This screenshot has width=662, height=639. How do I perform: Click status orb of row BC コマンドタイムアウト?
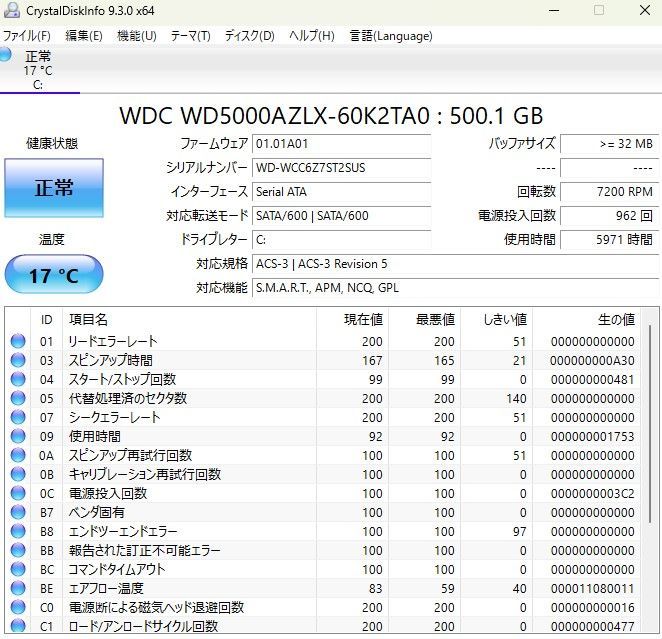coord(18,569)
